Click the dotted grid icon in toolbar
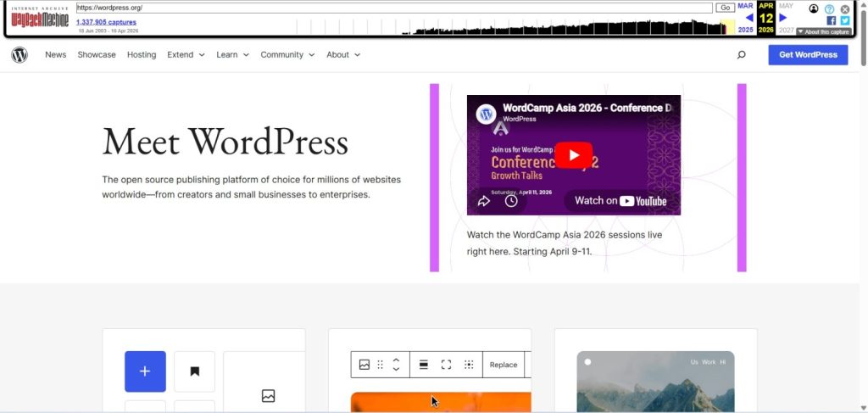 (x=469, y=365)
